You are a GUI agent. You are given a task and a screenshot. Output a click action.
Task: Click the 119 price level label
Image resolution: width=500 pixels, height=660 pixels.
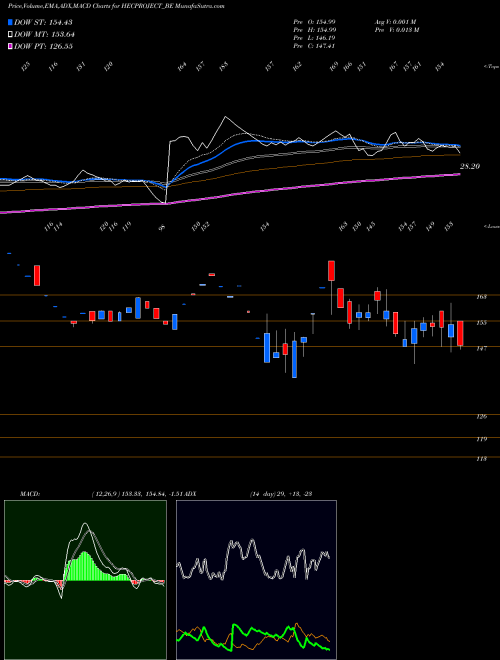pyautogui.click(x=481, y=439)
